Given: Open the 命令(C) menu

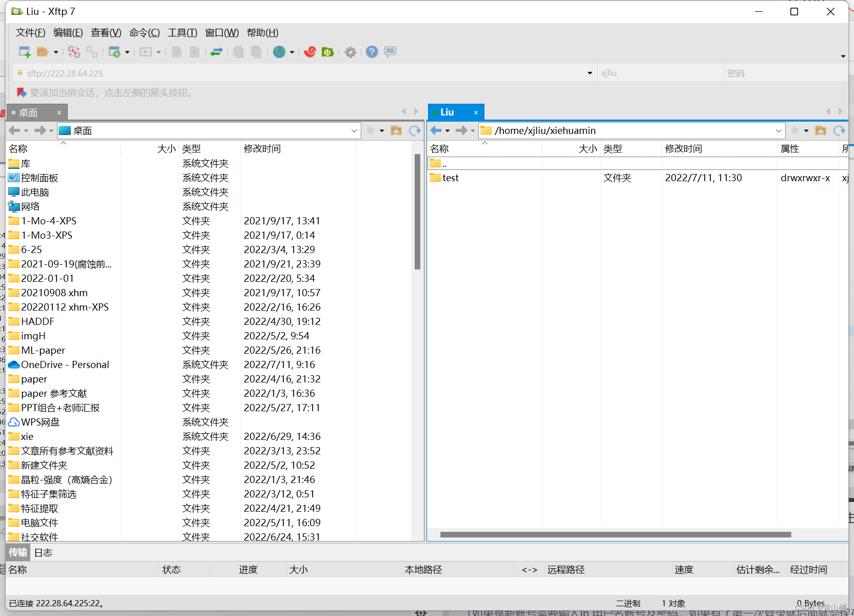Looking at the screenshot, I should [x=144, y=32].
